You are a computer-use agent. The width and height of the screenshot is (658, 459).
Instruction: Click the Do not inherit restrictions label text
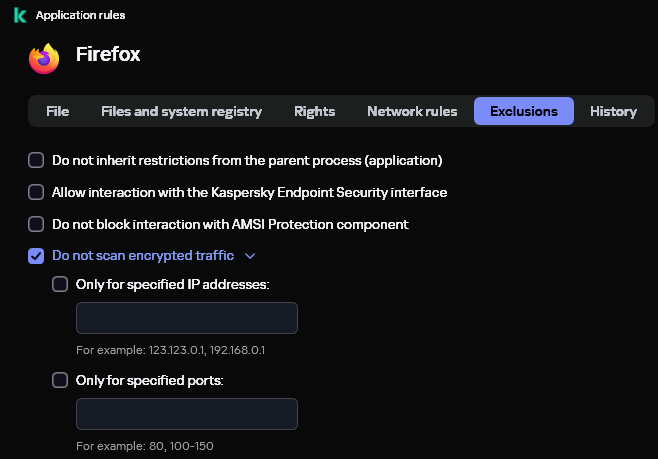(247, 161)
